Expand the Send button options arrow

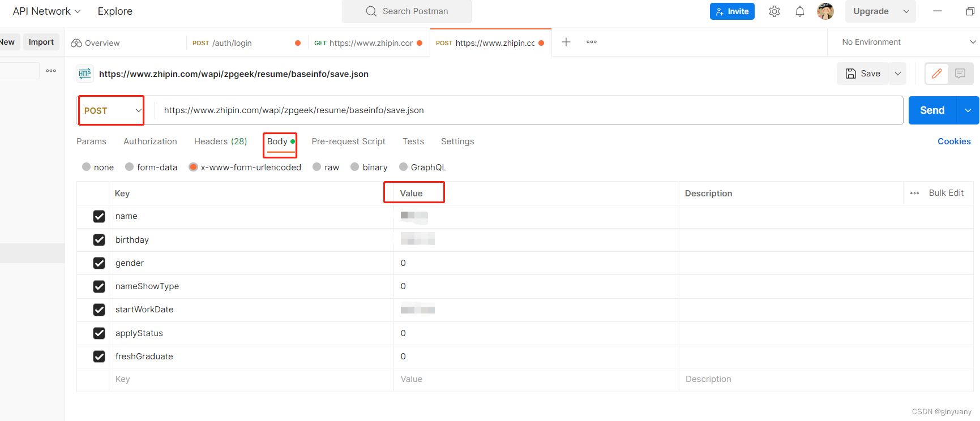[x=968, y=110]
